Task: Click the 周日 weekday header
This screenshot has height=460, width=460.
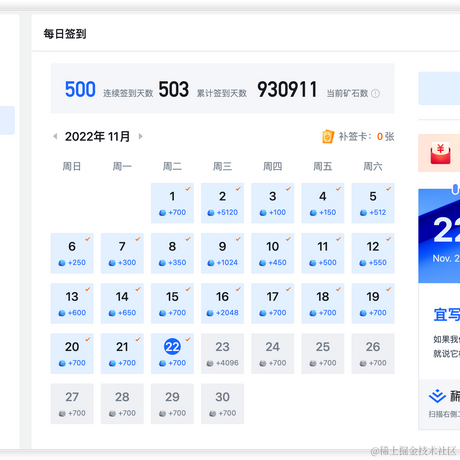Action: tap(72, 166)
